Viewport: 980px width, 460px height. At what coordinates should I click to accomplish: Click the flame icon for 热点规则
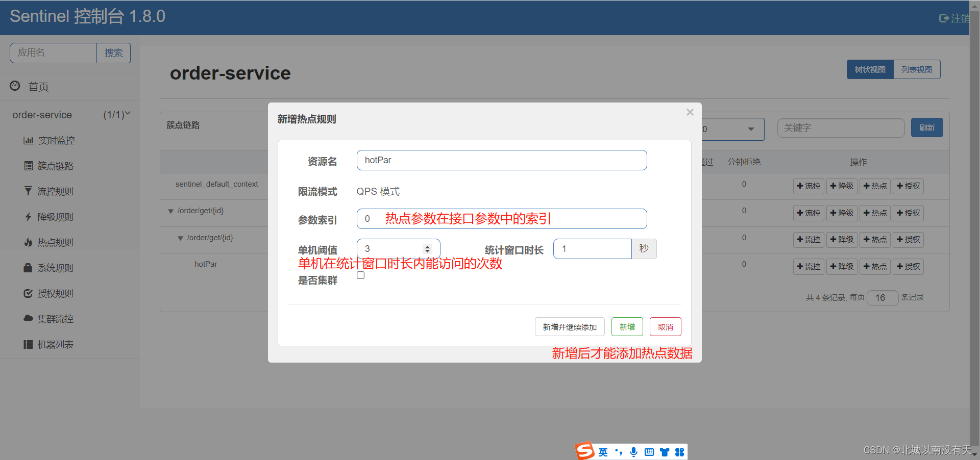point(28,242)
